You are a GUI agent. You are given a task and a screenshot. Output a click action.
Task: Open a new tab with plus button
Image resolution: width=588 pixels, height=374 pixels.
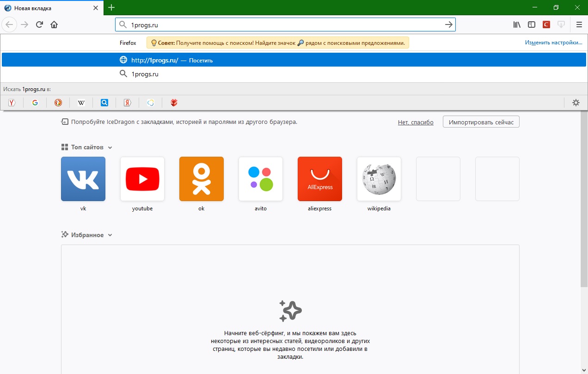[x=111, y=7]
